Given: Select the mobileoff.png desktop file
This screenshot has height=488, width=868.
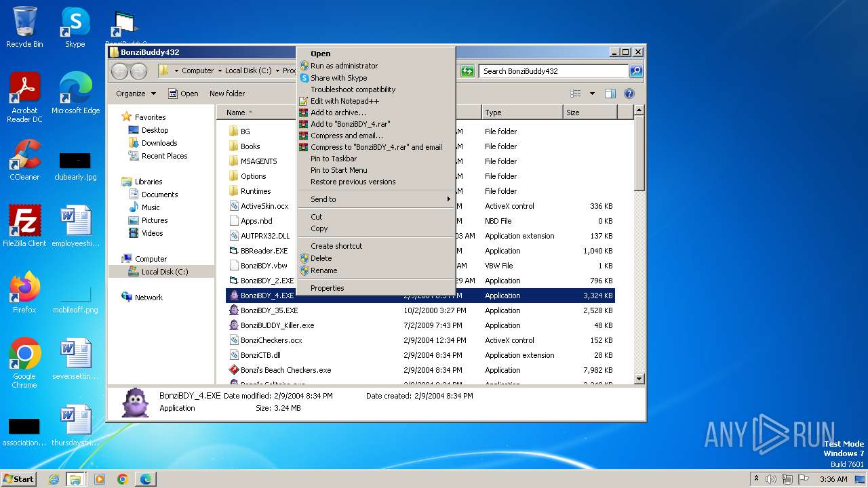Looking at the screenshot, I should click(75, 300).
